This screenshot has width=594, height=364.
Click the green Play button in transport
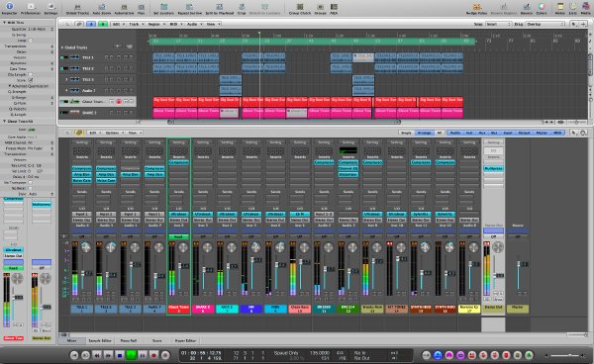pos(131,355)
